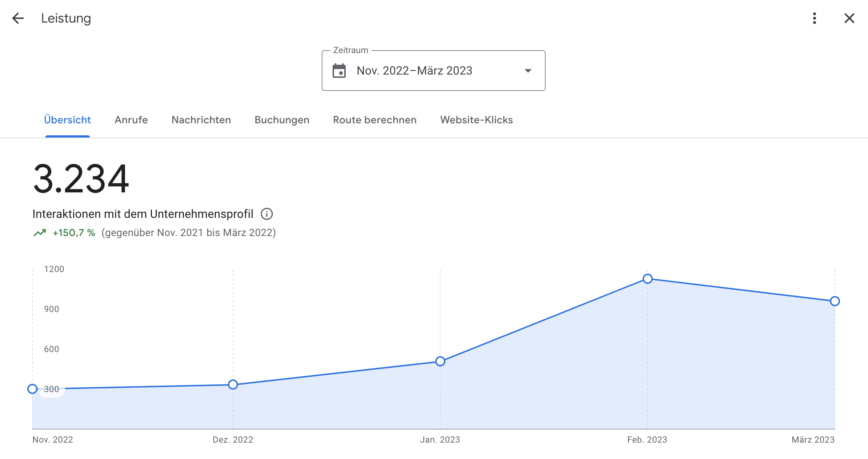Click the green trending-up arrow icon
Viewport: 868px width, 459px height.
[40, 233]
